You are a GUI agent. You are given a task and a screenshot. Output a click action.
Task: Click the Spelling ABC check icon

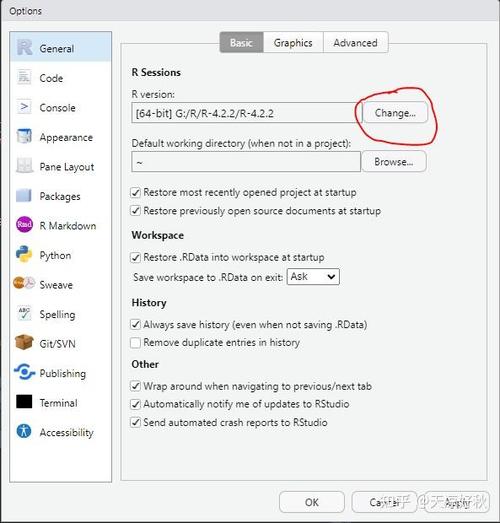(24, 314)
